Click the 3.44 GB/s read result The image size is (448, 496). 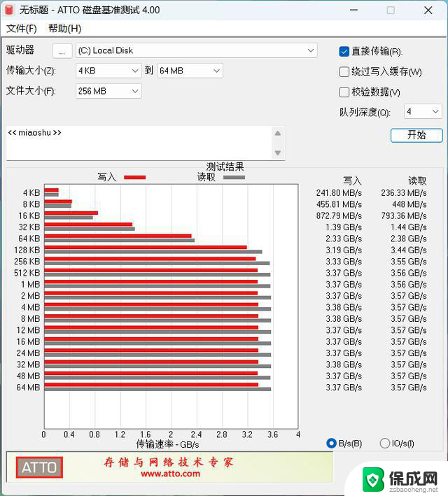(409, 250)
